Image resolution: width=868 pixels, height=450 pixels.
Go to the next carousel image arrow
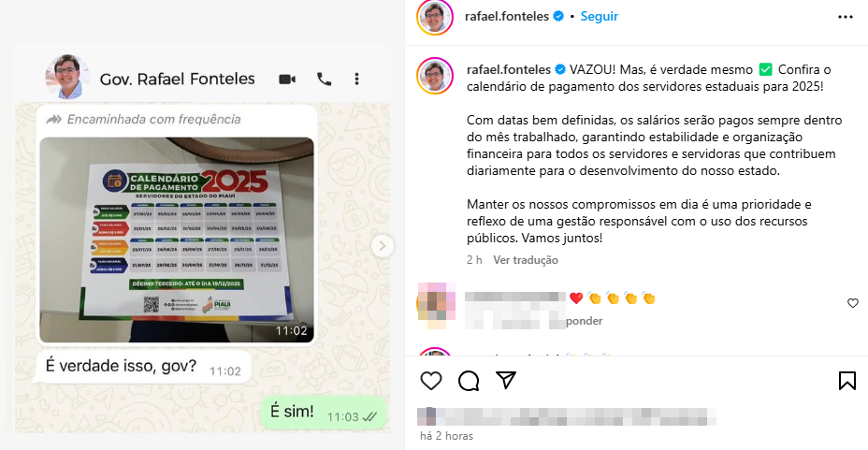pos(382,246)
